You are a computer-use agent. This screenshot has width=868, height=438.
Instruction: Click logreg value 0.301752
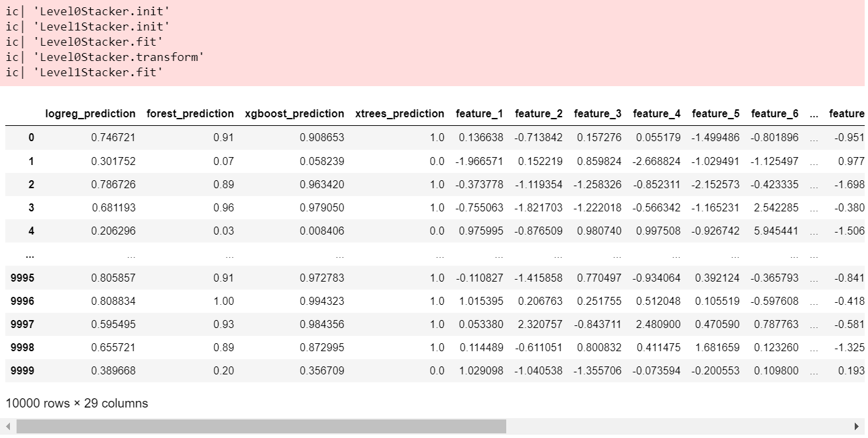click(x=113, y=161)
